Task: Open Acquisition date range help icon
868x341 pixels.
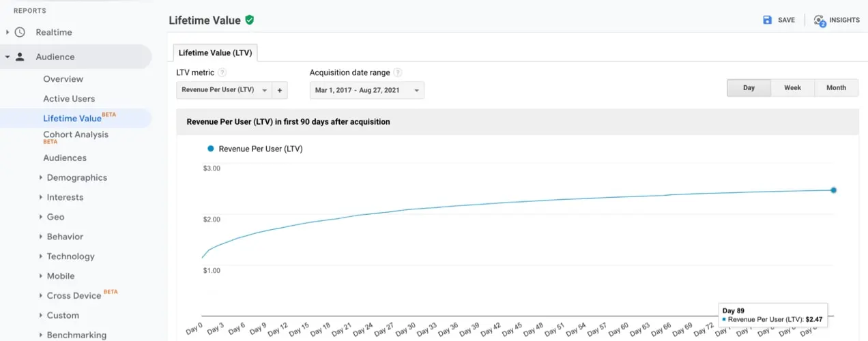Action: click(x=398, y=73)
